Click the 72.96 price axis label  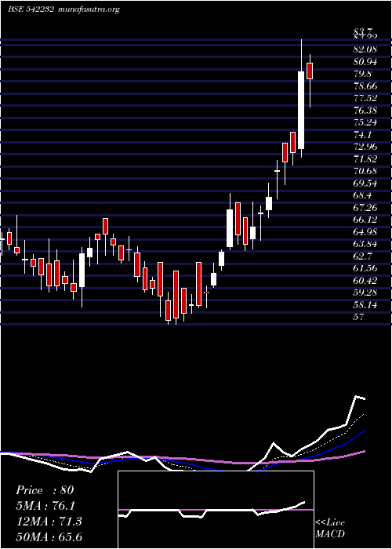(x=365, y=147)
